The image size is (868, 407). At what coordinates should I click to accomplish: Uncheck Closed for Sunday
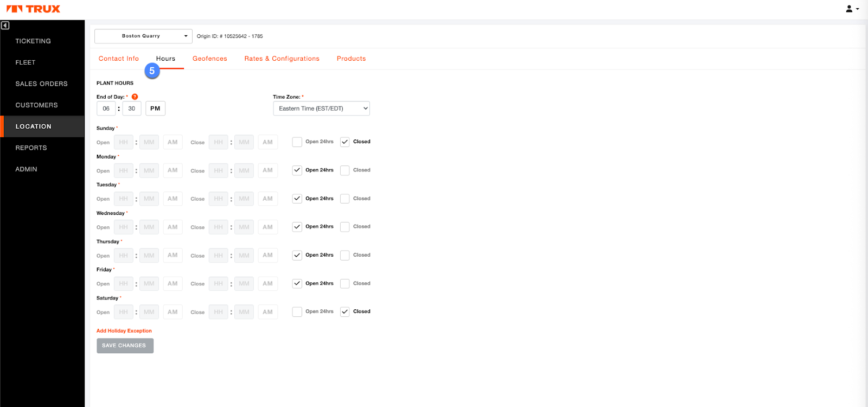[344, 142]
